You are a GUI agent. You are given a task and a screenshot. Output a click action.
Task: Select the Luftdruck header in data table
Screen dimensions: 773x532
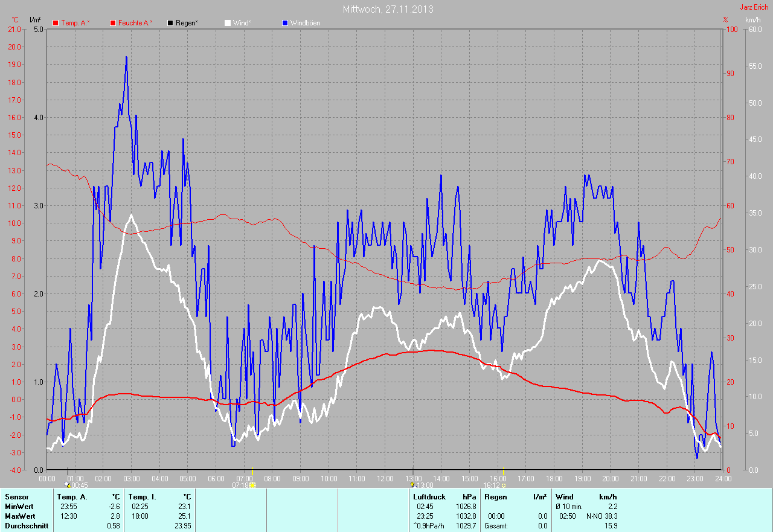(x=429, y=497)
